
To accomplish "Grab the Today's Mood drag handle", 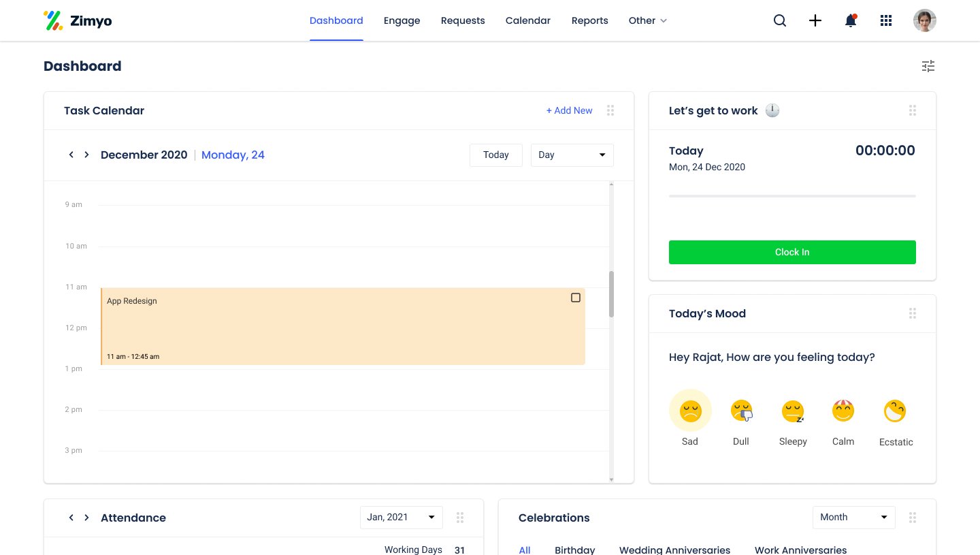I will click(x=913, y=313).
